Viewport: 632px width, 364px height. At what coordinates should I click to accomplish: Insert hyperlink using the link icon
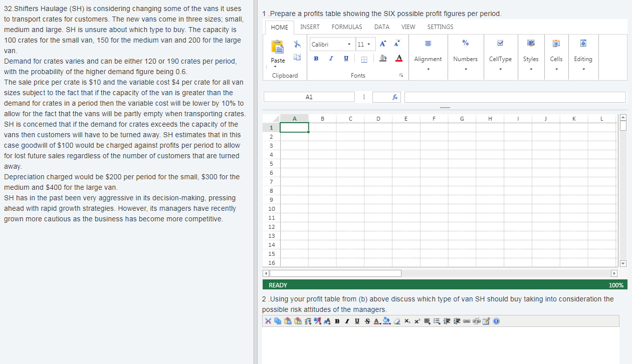click(467, 321)
